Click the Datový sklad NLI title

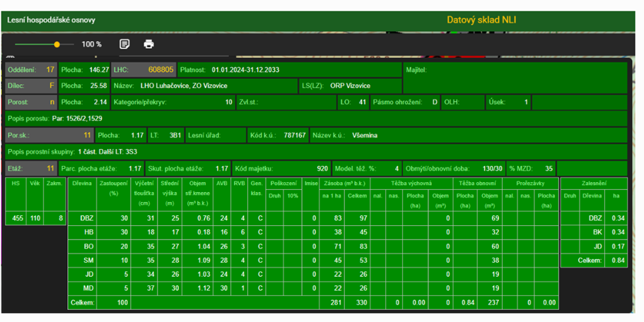tap(481, 20)
